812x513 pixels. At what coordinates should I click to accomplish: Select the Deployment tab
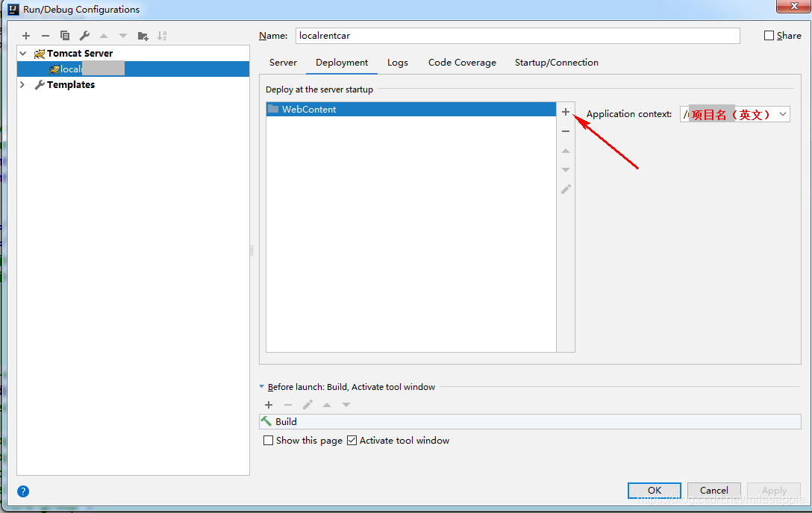342,63
